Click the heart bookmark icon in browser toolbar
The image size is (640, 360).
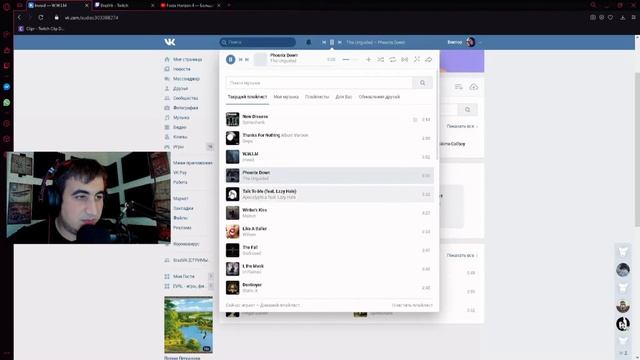click(610, 18)
